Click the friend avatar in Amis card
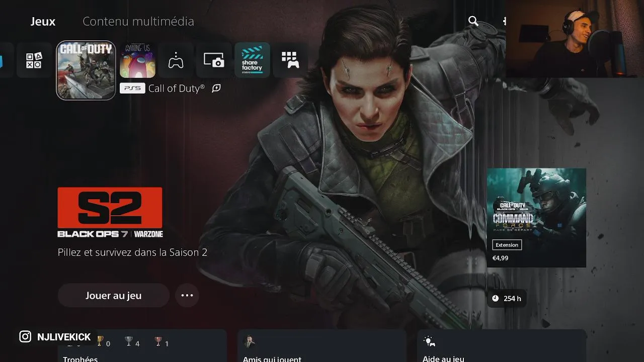 click(249, 342)
